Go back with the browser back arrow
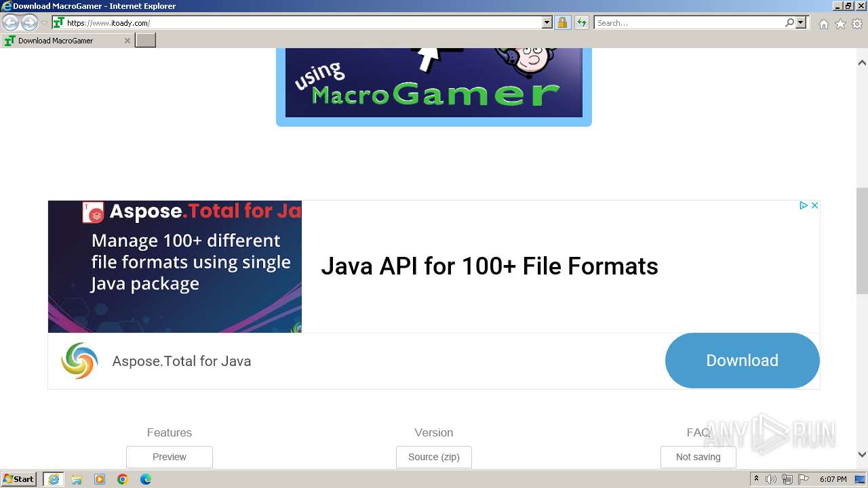The image size is (868, 488). point(10,23)
